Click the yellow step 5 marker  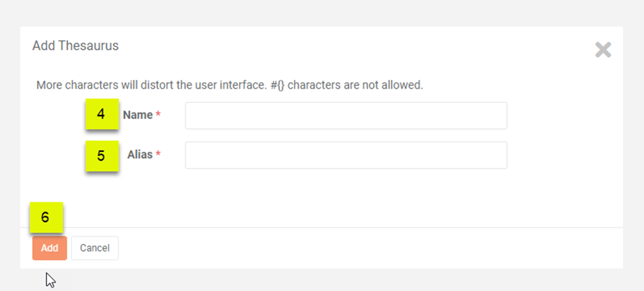(101, 156)
